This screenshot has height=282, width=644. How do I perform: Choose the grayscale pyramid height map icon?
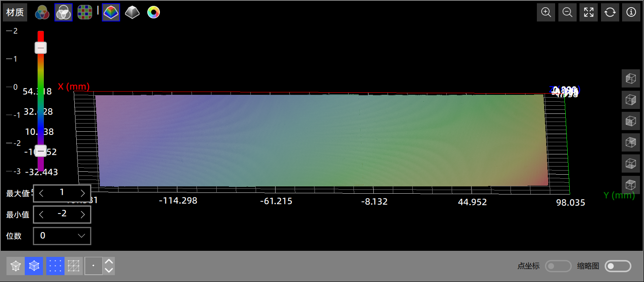coord(132,13)
